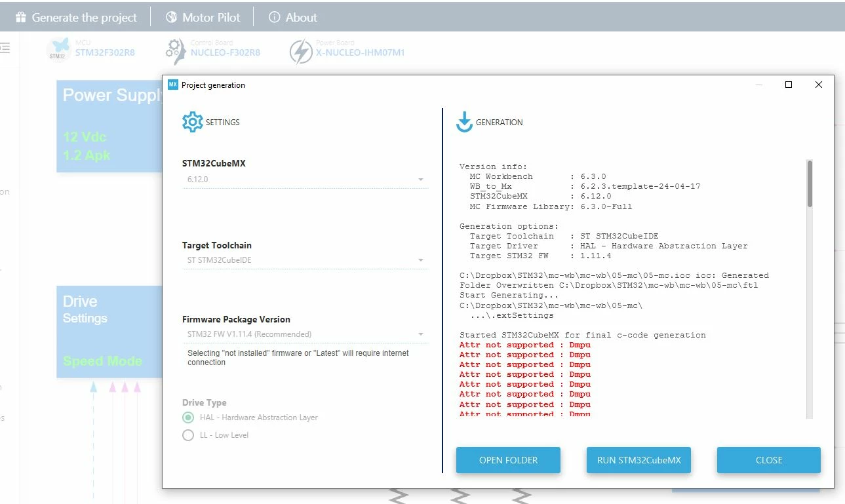Viewport: 845px width, 504px height.
Task: Open the Drive Settings block
Action: pos(109,332)
